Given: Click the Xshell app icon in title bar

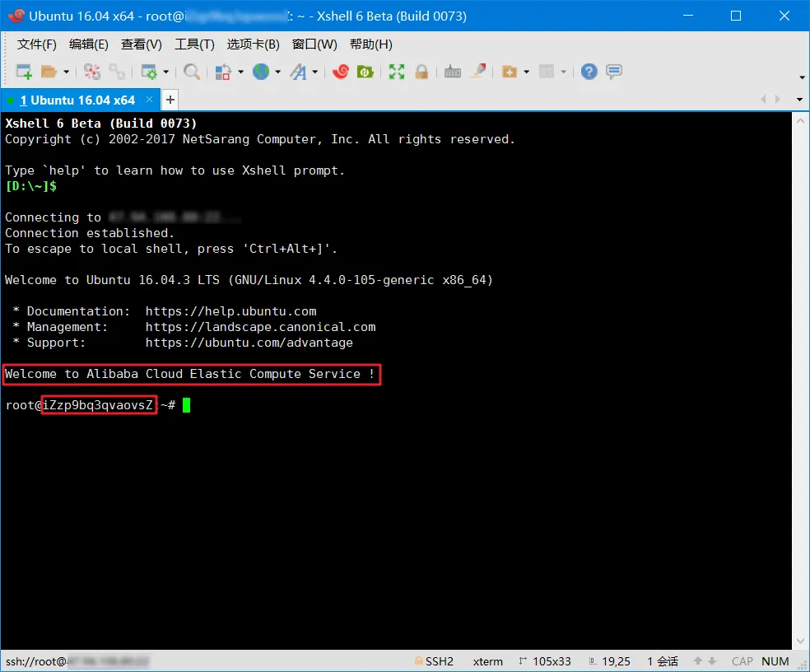Looking at the screenshot, I should (x=16, y=16).
